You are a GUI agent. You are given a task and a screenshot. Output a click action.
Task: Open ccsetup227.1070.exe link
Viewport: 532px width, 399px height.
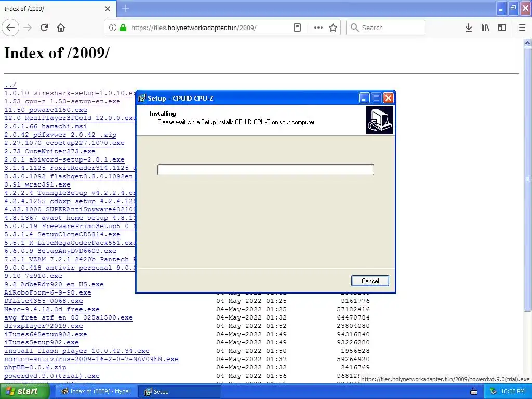[64, 143]
